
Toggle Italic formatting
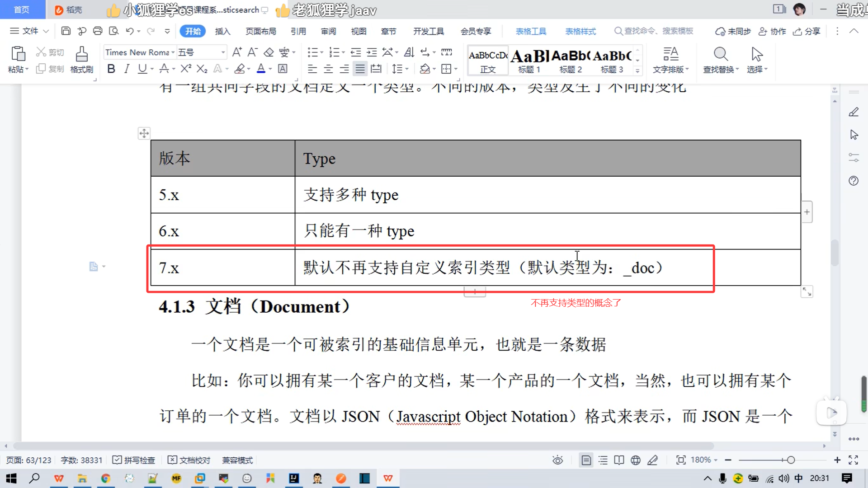click(127, 69)
